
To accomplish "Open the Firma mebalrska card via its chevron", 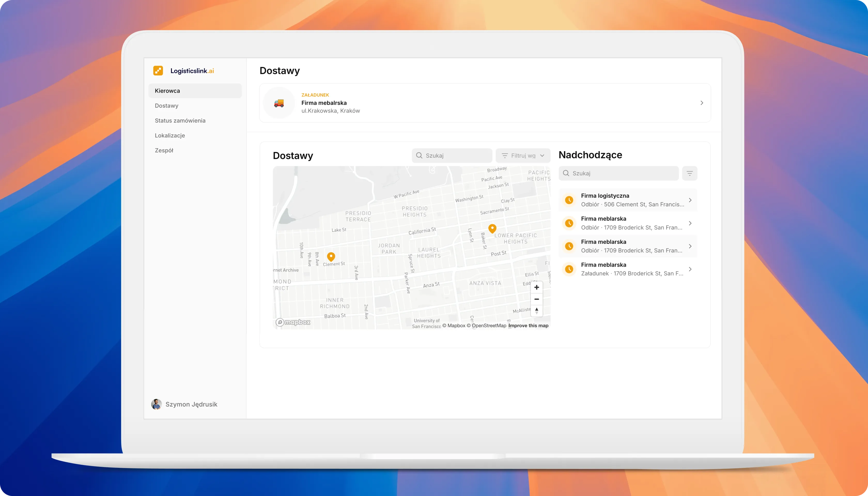I will (701, 103).
